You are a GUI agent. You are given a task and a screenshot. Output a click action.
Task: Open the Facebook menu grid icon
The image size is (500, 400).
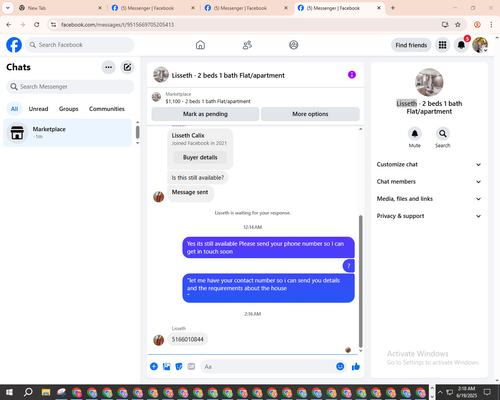[442, 45]
